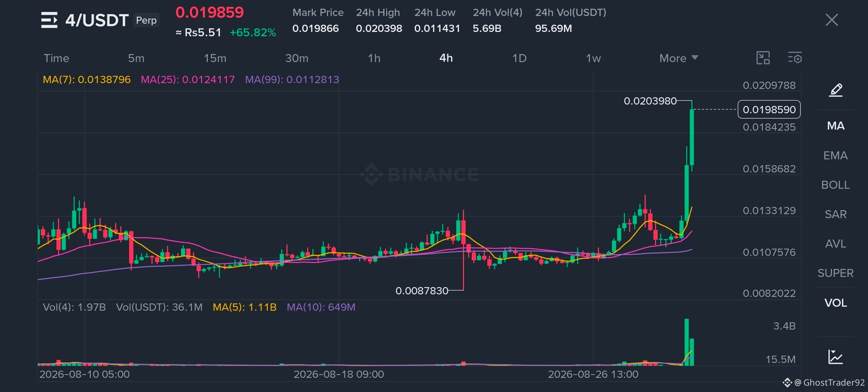Tap the MA(7) legend value

87,79
